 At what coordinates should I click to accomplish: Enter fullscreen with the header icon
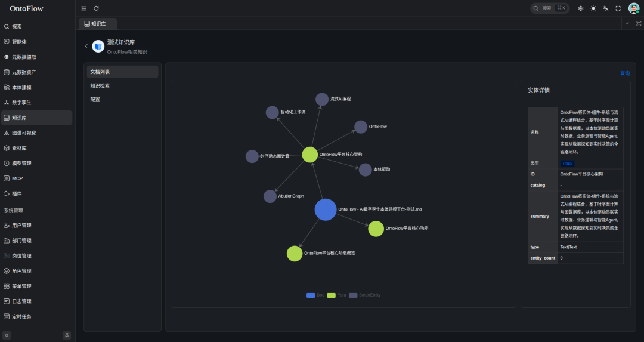click(618, 8)
